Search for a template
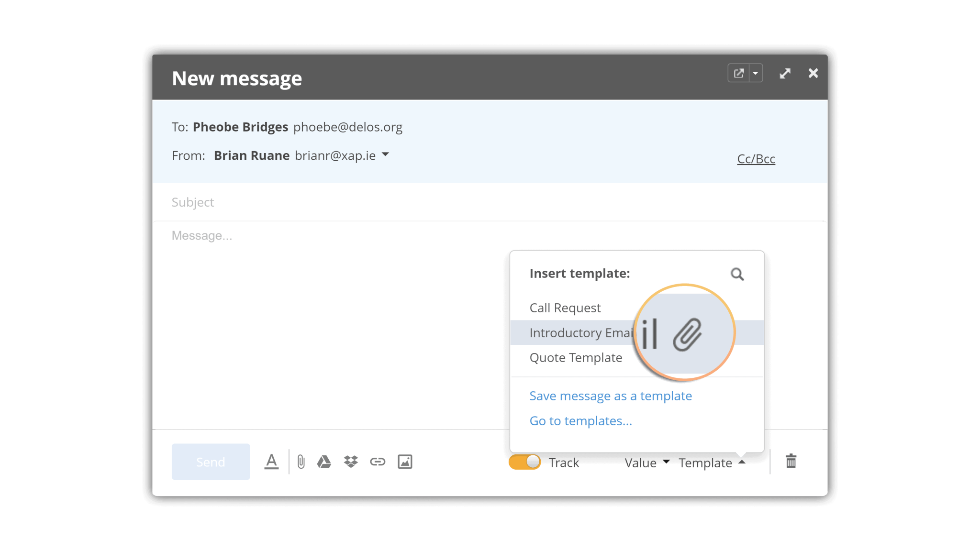 pos(737,274)
